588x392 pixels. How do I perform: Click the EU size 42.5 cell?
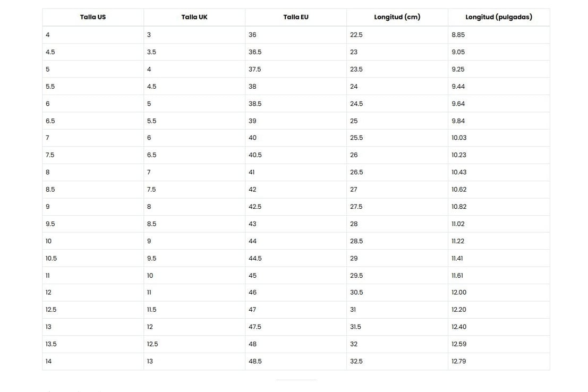coord(296,207)
